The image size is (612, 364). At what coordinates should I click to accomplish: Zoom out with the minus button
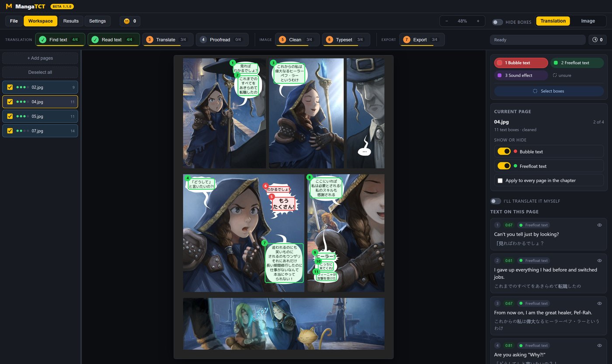tap(446, 21)
